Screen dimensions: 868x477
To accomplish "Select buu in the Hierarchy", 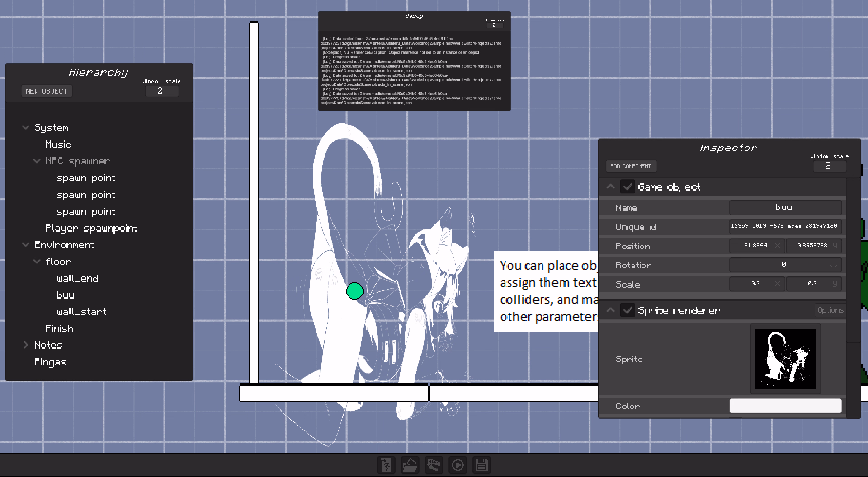I will pos(66,295).
